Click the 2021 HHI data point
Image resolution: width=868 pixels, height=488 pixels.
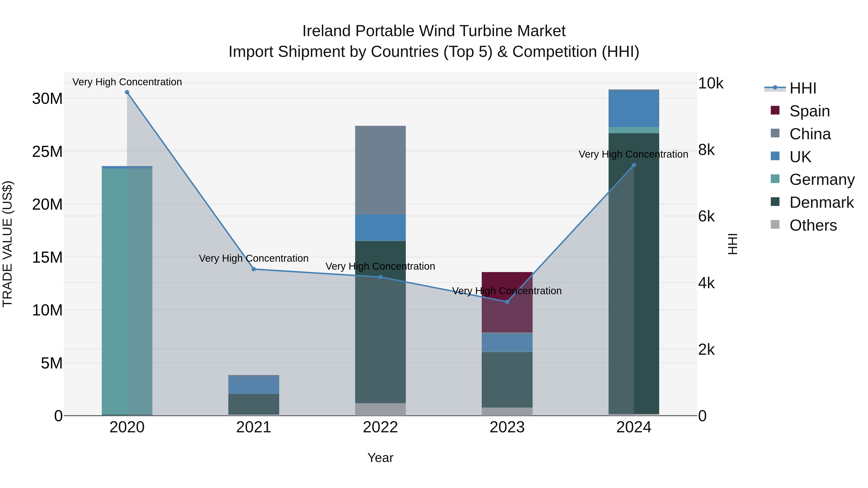click(x=254, y=269)
